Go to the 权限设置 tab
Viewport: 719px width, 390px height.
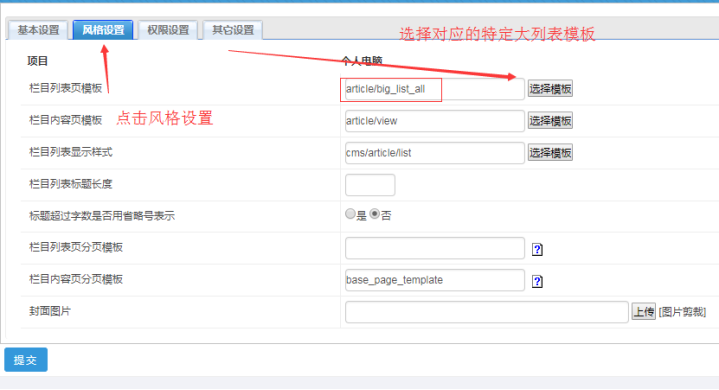point(168,30)
